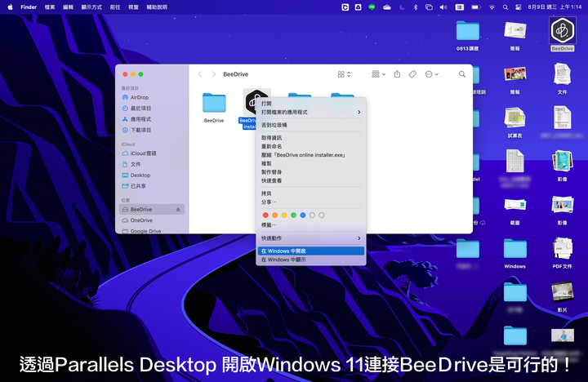588x382 pixels.
Task: Open the 輔助說明 menu
Action: (157, 7)
